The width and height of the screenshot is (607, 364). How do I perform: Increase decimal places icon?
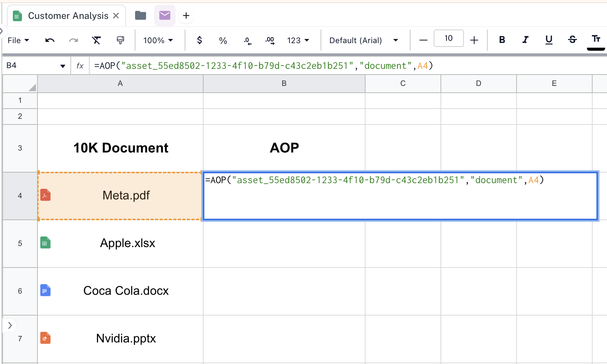tap(270, 40)
